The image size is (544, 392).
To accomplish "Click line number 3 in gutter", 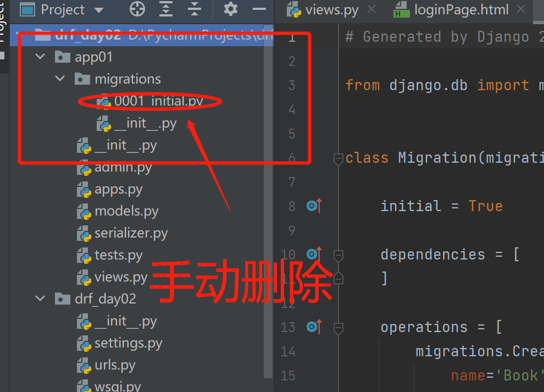I will [x=292, y=85].
